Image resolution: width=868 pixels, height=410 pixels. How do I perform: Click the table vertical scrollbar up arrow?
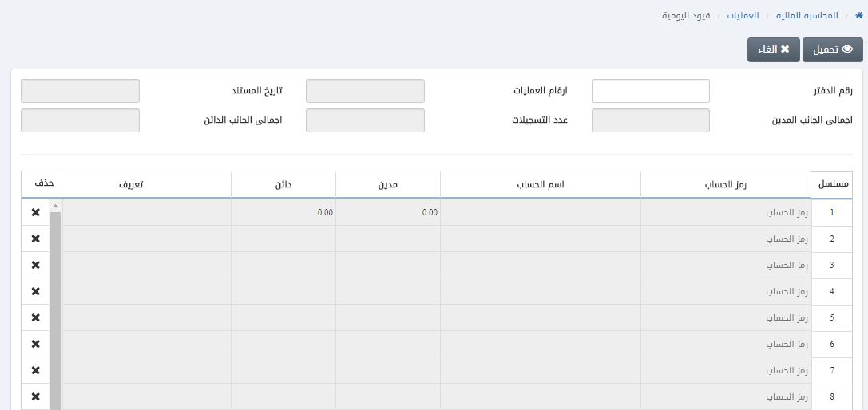[x=55, y=206]
